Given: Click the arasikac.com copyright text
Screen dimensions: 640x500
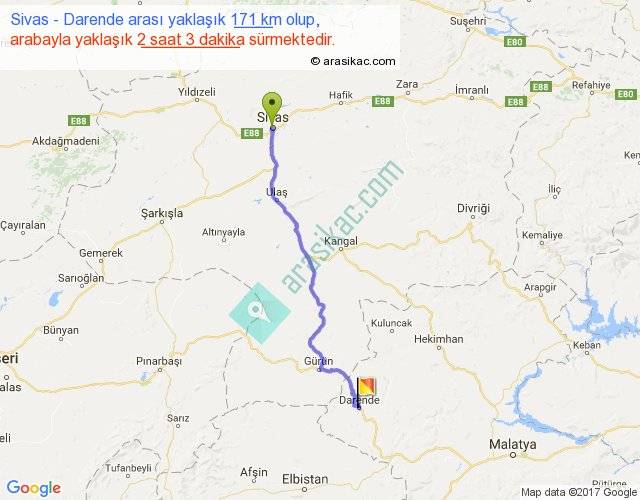Looking at the screenshot, I should 353,61.
